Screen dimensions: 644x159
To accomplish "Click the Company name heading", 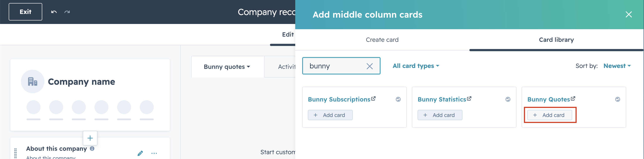I will click(81, 82).
